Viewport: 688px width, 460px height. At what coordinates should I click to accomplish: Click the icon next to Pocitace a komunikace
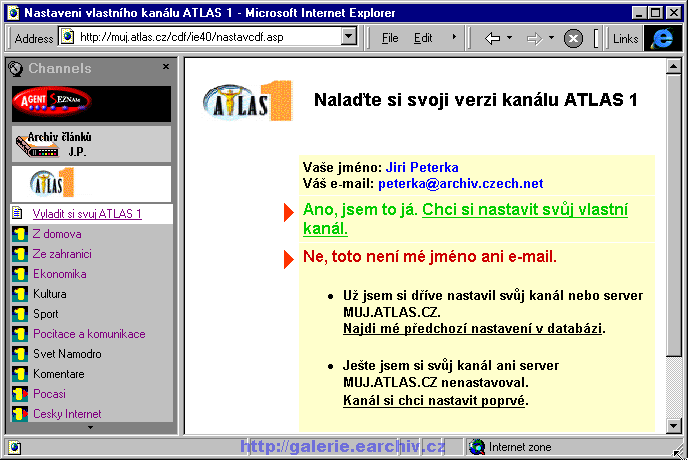coord(20,334)
